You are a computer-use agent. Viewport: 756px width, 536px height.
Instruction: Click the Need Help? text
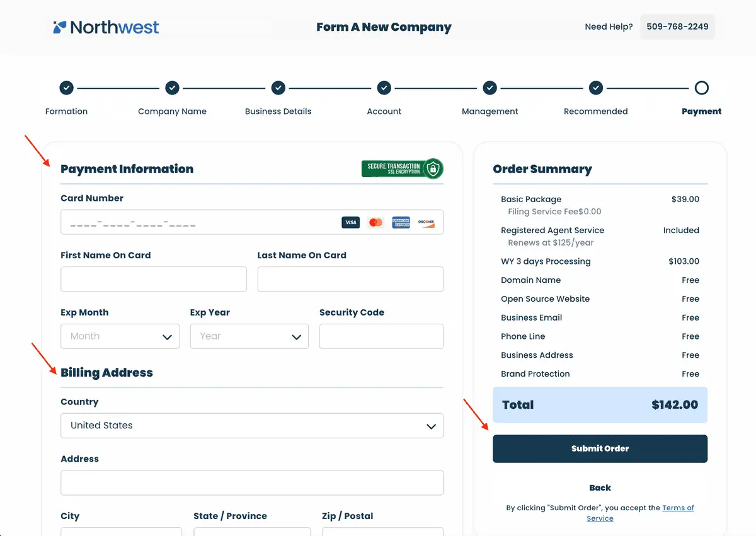[x=609, y=26]
